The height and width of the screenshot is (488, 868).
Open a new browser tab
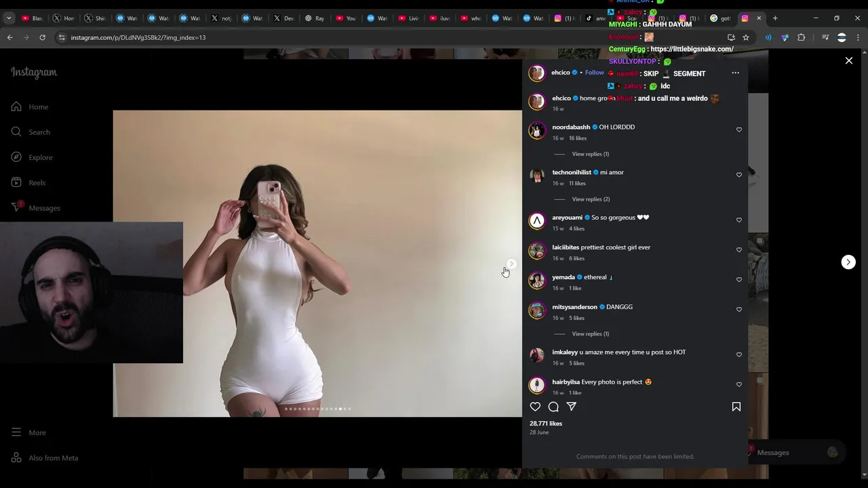pos(775,18)
